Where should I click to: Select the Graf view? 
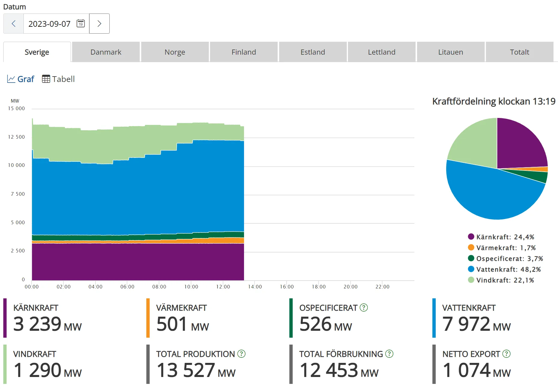tap(26, 79)
